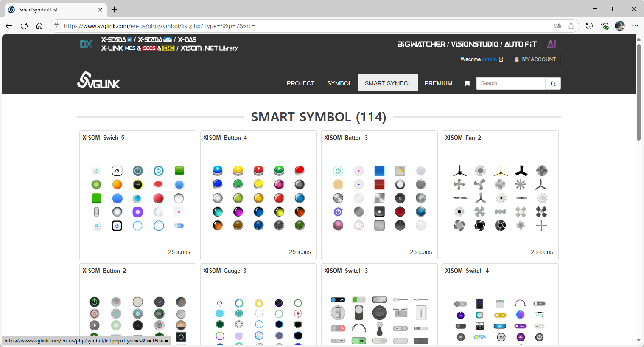The height and width of the screenshot is (347, 644).
Task: Open the PREMIUM menu
Action: (x=438, y=83)
